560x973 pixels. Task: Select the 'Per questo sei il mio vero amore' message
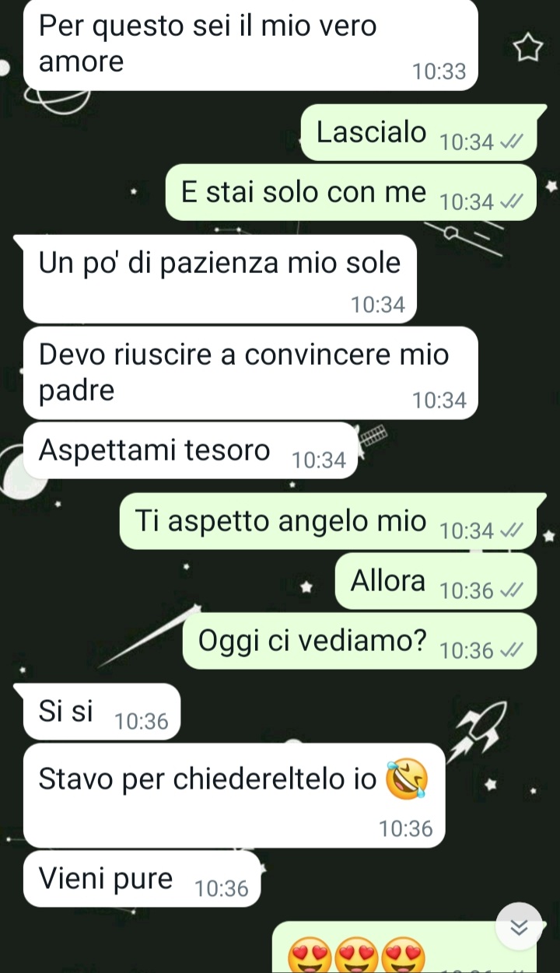click(x=250, y=44)
